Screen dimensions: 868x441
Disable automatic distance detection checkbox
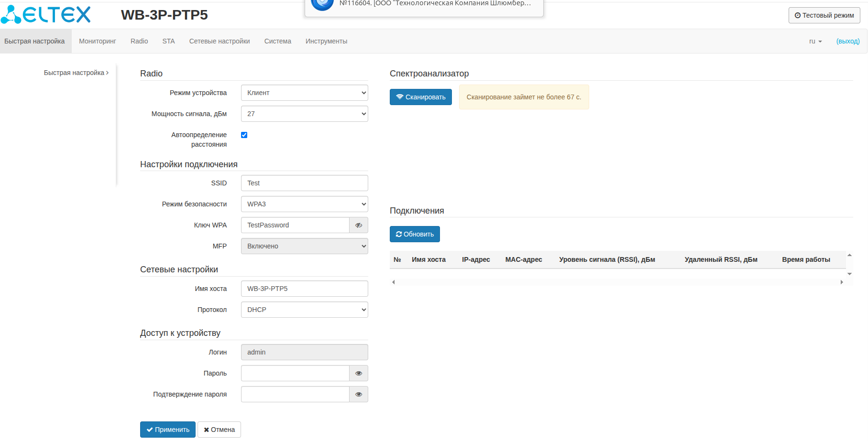point(244,135)
